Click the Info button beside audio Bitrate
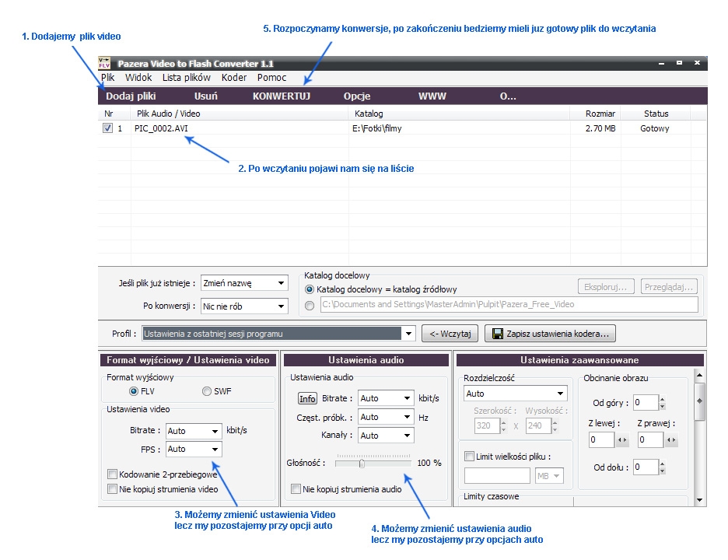Image resolution: width=728 pixels, height=560 pixels. point(307,398)
